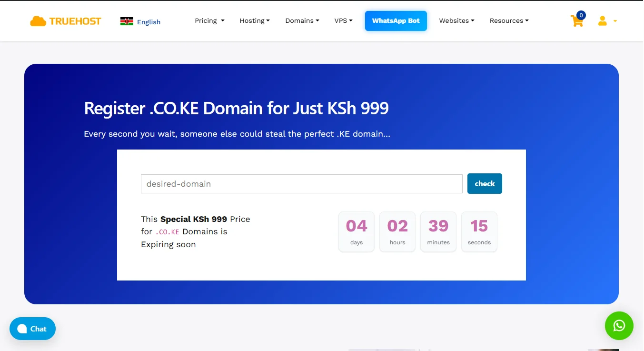644x351 pixels.
Task: Open the Chat bubble widget
Action: [32, 329]
